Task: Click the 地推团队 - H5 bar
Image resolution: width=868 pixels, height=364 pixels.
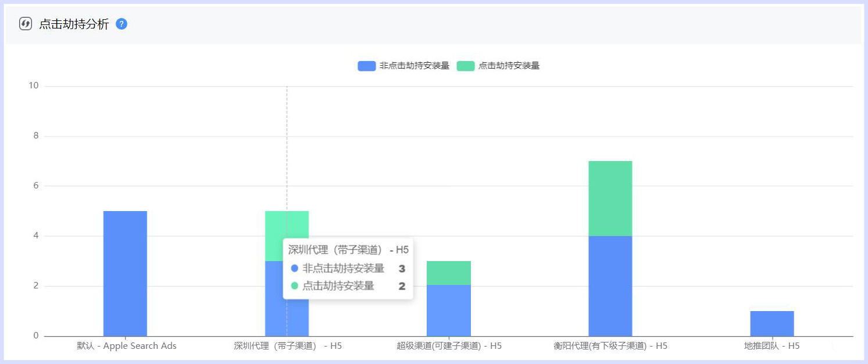Action: (772, 323)
